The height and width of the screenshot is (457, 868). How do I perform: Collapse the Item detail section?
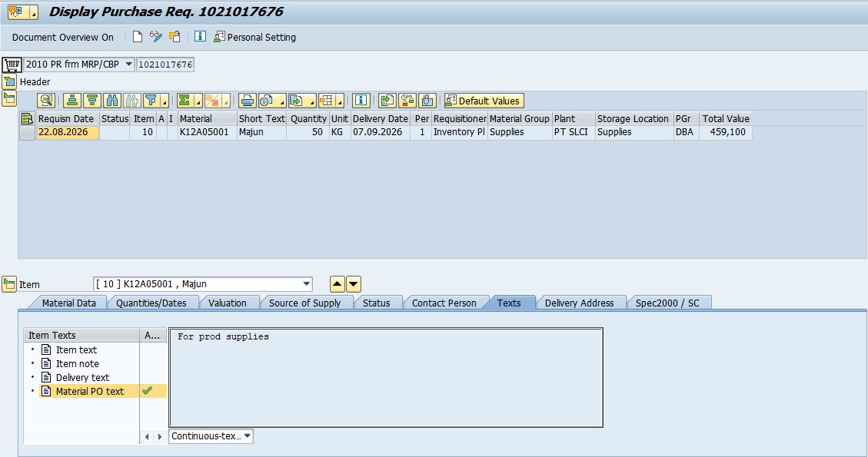[9, 284]
